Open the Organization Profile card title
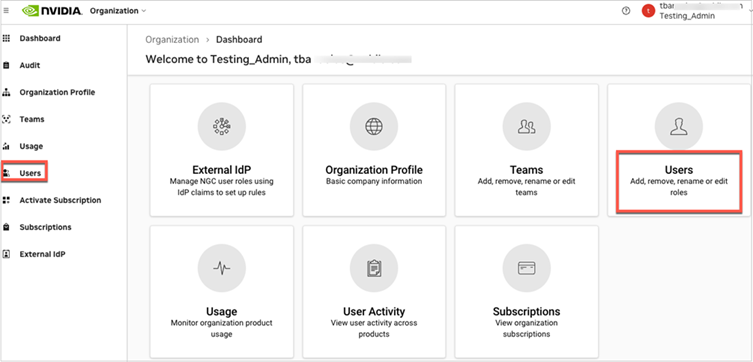Image resolution: width=753 pixels, height=362 pixels. tap(374, 170)
